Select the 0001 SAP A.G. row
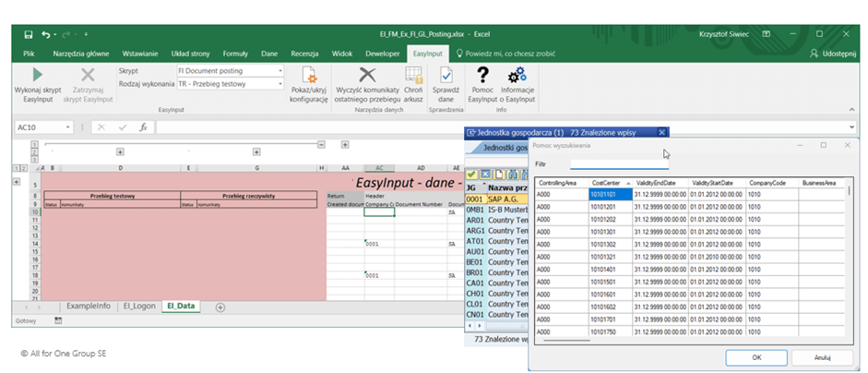The image size is (868, 373). (x=495, y=199)
